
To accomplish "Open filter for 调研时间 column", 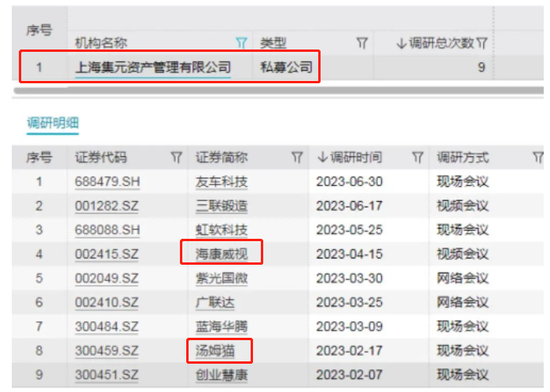I will coord(417,157).
